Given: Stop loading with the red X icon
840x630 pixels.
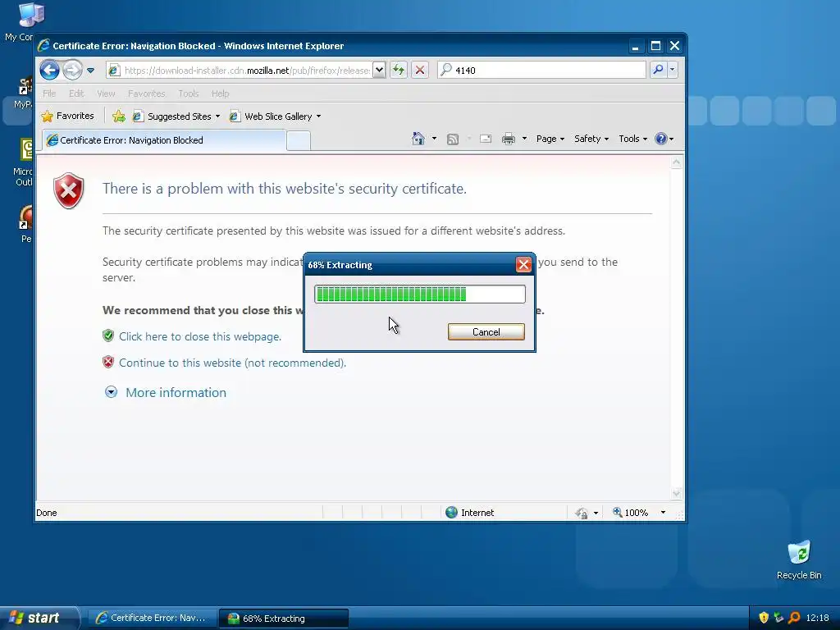Looking at the screenshot, I should (x=420, y=71).
